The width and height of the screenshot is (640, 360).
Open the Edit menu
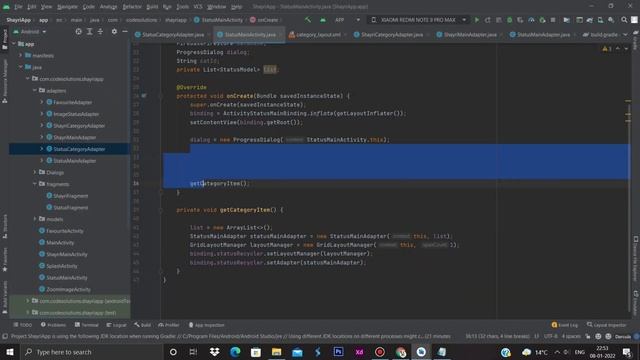[x=32, y=7]
